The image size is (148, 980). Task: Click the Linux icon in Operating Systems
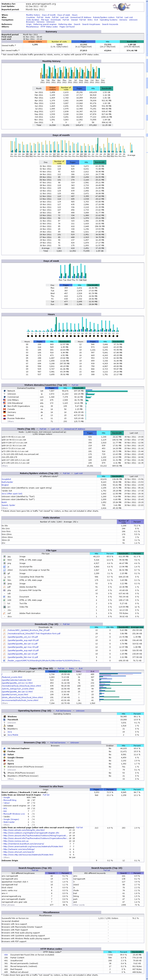(5, 726)
